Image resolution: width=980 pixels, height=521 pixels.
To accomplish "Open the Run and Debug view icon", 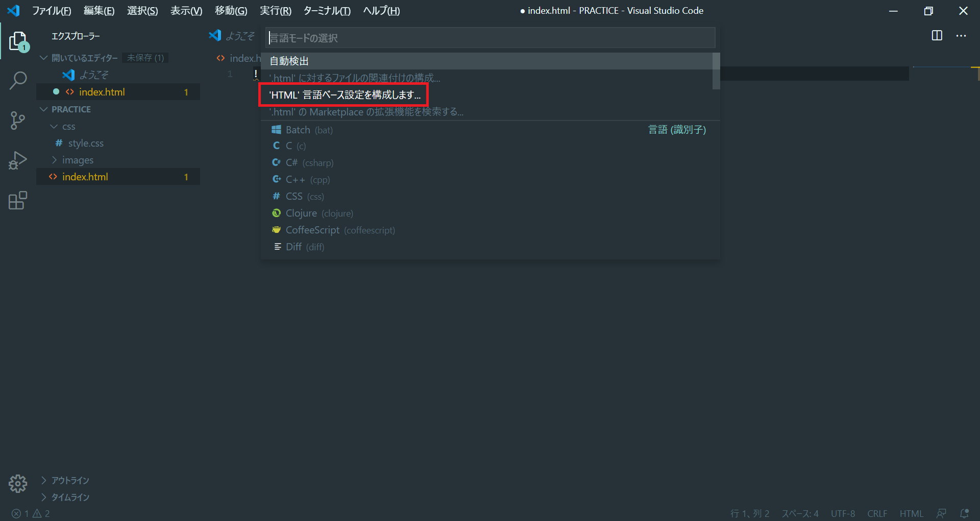I will (x=18, y=160).
